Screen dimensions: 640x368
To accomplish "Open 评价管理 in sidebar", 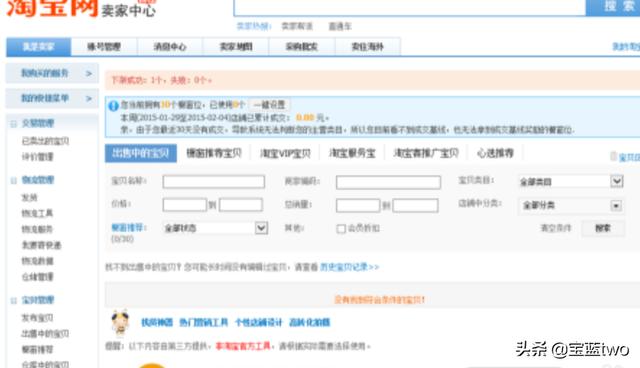I will tap(38, 157).
